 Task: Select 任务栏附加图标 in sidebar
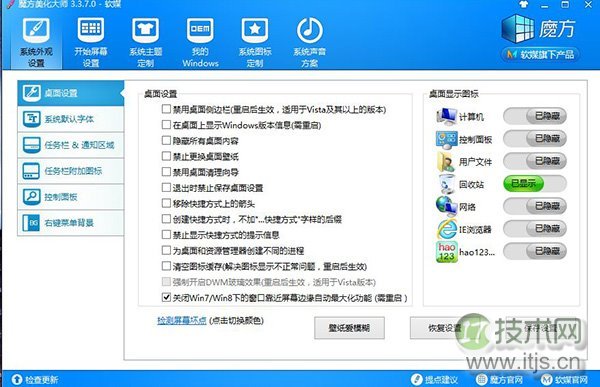click(71, 171)
